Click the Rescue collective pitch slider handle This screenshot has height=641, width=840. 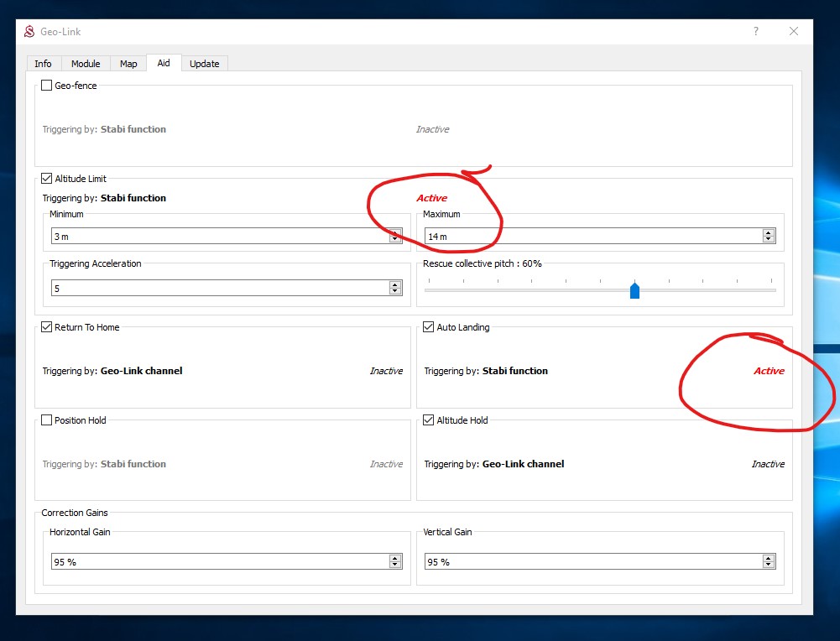(x=634, y=290)
